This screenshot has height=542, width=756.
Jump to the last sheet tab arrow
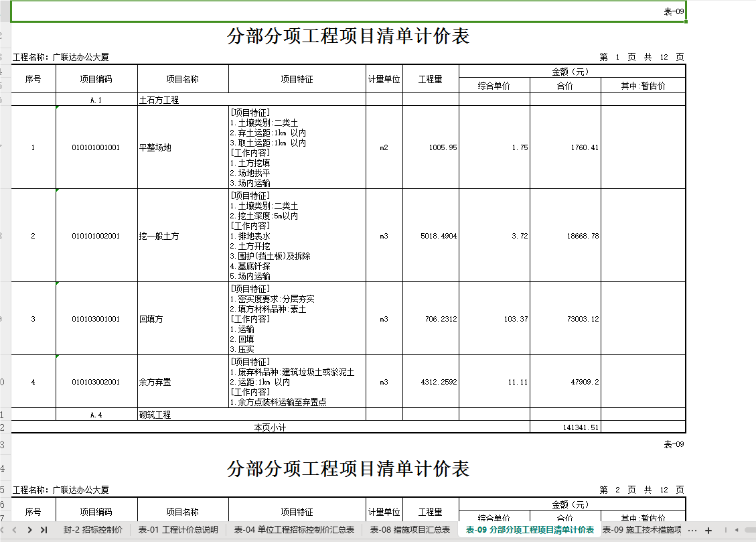[x=44, y=530]
